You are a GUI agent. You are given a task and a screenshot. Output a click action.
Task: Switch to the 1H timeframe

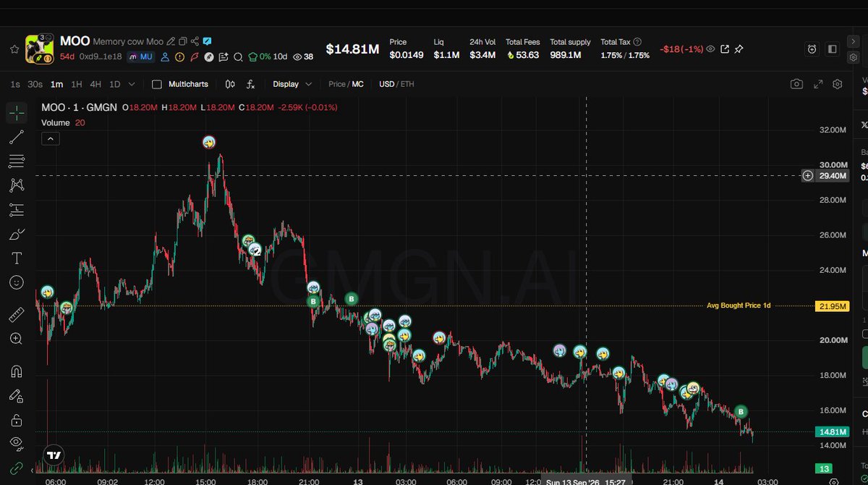[77, 84]
